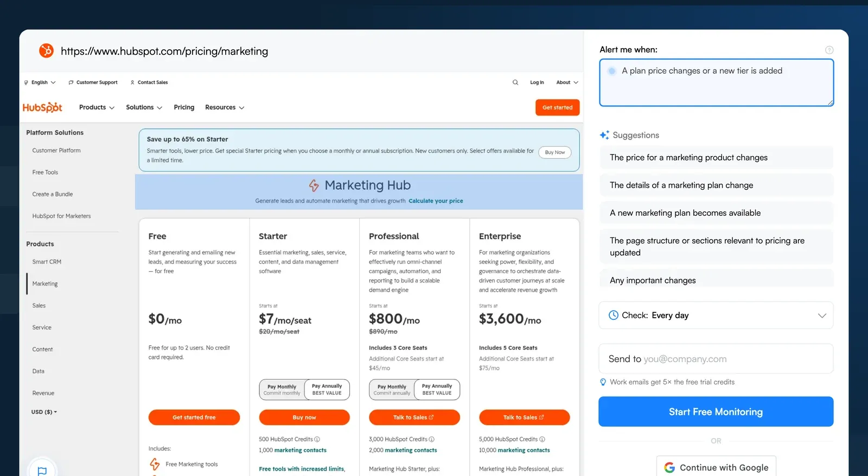868x476 pixels.
Task: Choose suggestion: details of a marketing plan change
Action: click(716, 185)
